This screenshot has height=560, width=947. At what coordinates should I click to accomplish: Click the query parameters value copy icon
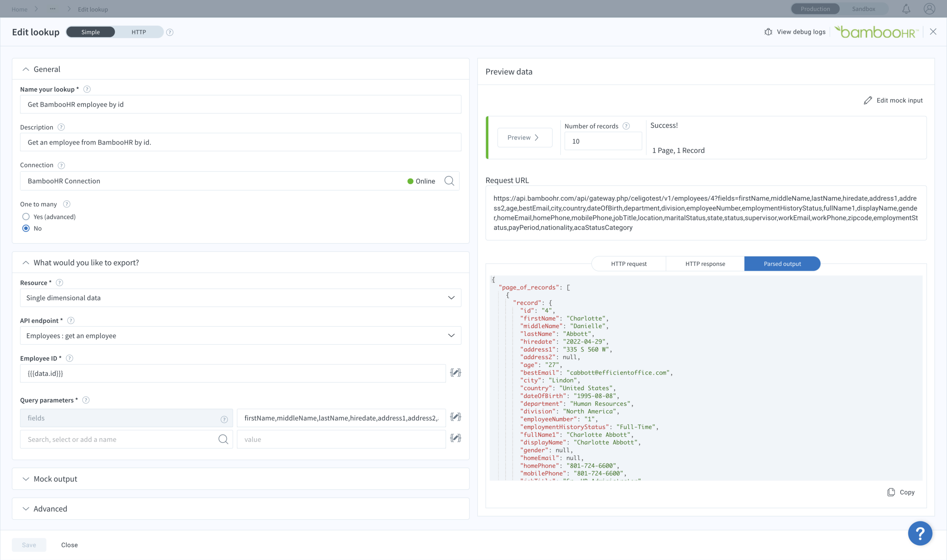pos(455,417)
